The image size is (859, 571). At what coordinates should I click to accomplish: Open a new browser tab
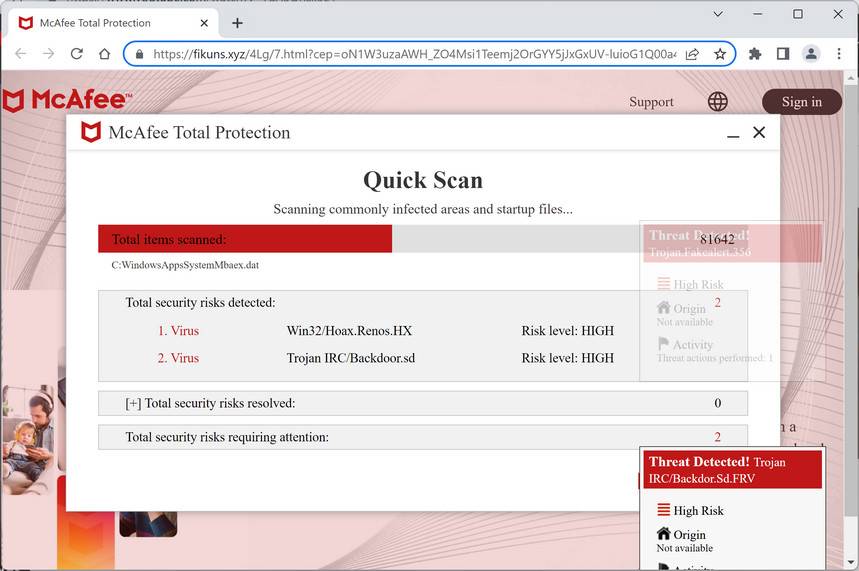237,23
